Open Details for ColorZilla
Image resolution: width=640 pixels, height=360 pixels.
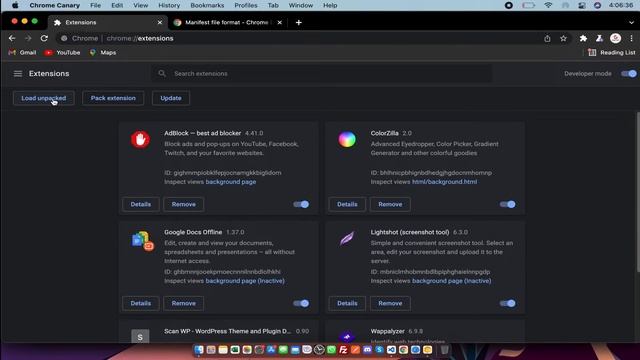pos(347,204)
